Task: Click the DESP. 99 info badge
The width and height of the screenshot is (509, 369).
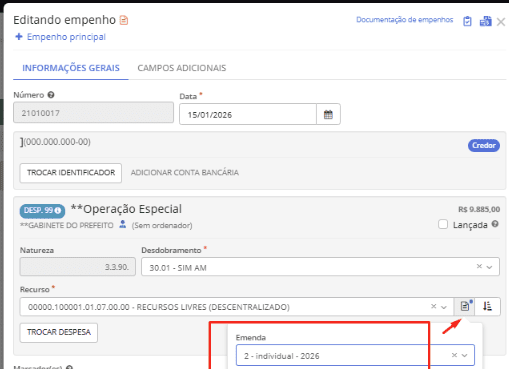Action: [42, 211]
